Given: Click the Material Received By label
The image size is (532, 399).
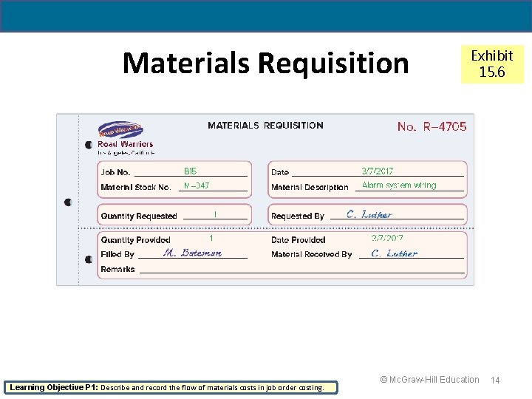Looking at the screenshot, I should click(312, 254).
